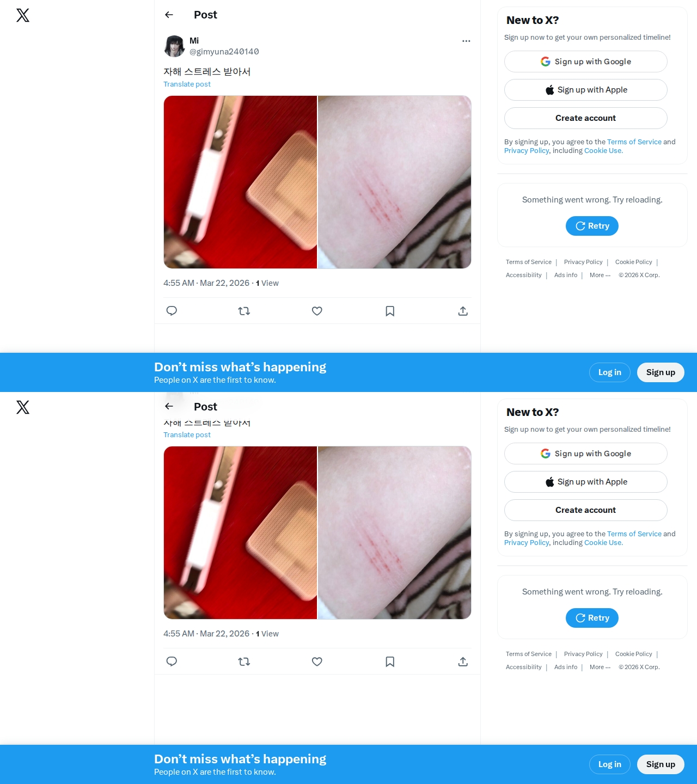Like the upper post with the heart icon

click(317, 311)
